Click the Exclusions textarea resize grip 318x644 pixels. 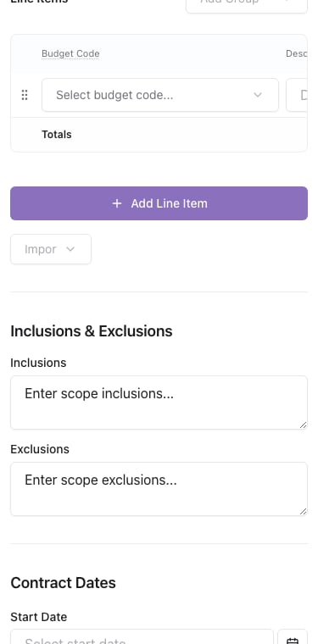coord(304,511)
